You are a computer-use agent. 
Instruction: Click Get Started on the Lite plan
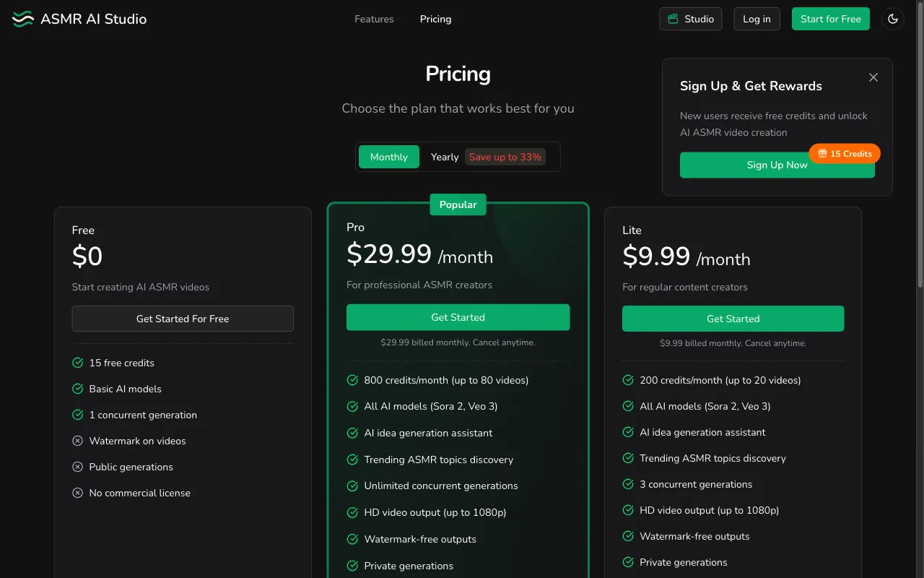click(x=733, y=319)
